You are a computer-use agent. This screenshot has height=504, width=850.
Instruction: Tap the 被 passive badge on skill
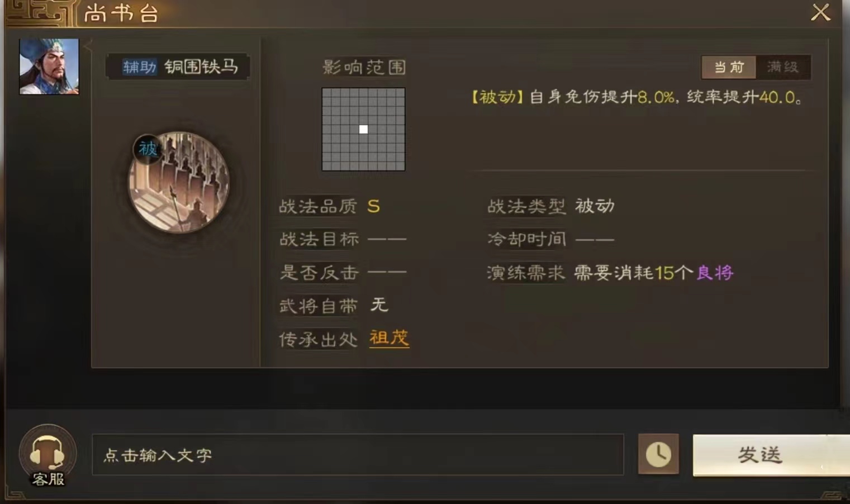(148, 149)
